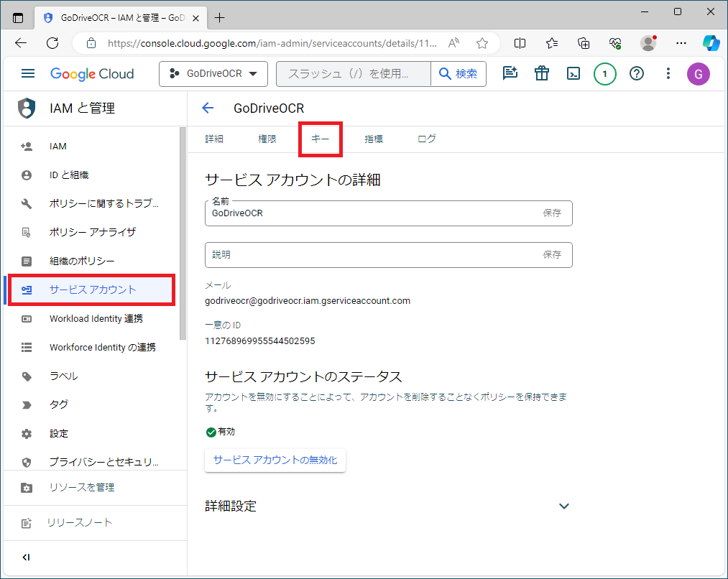Screen dimensions: 728x579
Task: Click the slash search input field
Action: point(354,74)
